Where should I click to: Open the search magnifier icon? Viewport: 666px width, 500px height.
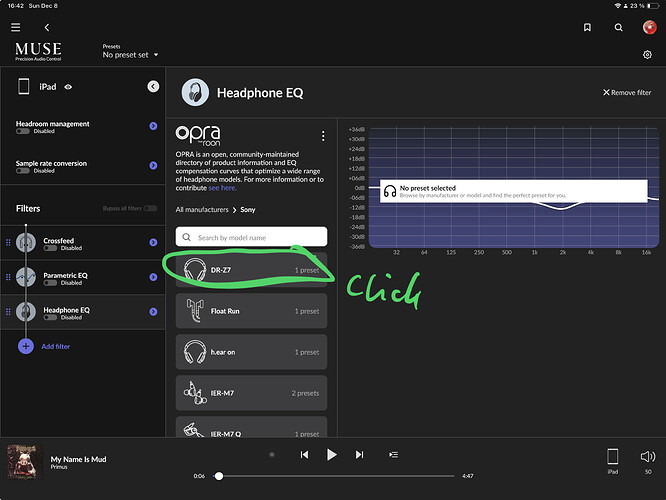tap(618, 27)
